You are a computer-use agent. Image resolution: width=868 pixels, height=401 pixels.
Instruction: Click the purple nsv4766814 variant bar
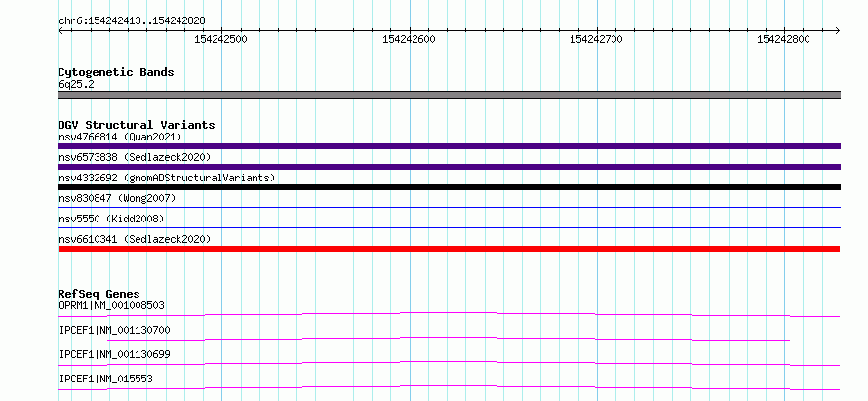click(449, 146)
